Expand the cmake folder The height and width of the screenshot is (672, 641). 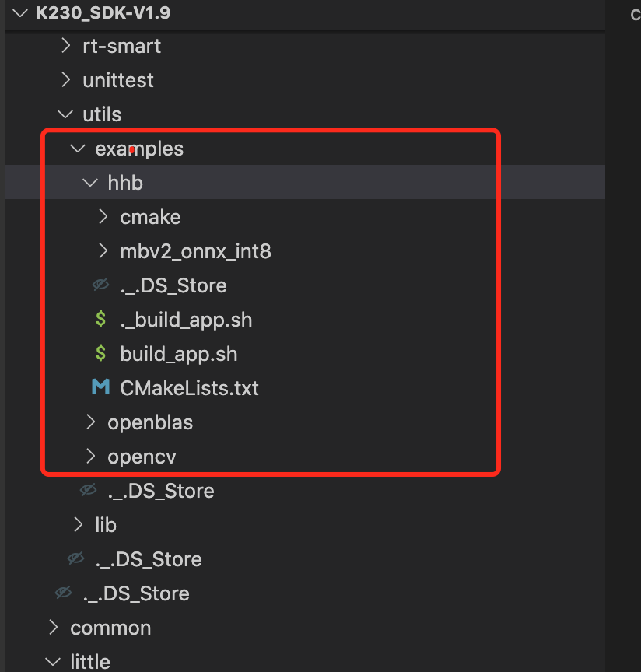pos(103,217)
